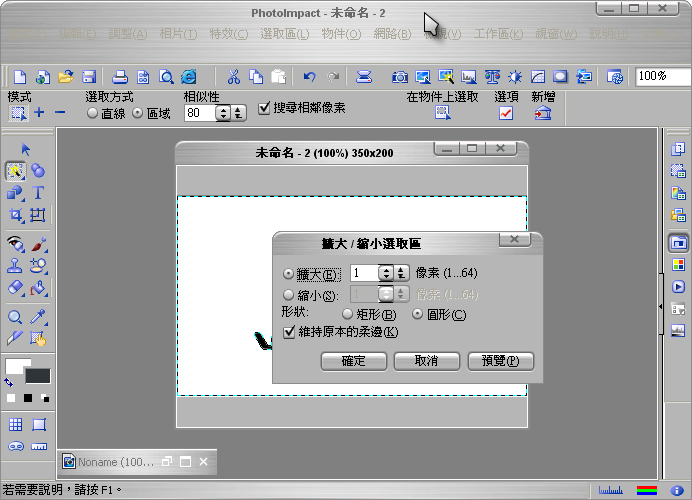The width and height of the screenshot is (692, 500).
Task: Click the 取消 button
Action: click(x=427, y=361)
